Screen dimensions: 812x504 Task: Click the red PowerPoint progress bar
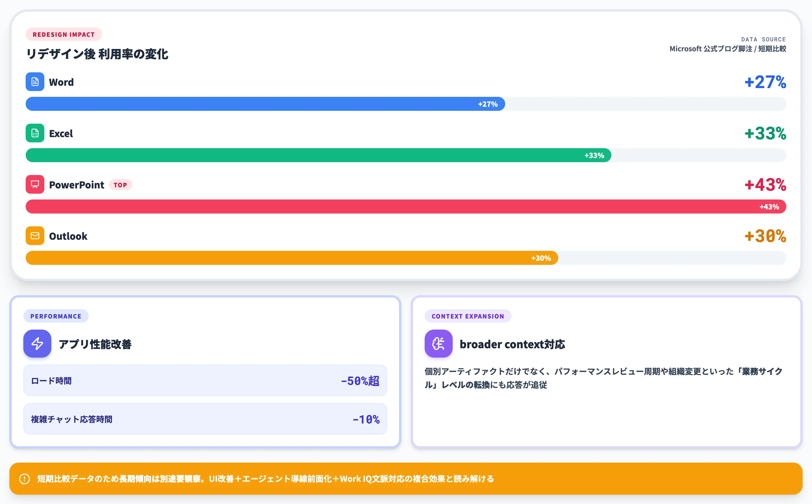(x=406, y=207)
